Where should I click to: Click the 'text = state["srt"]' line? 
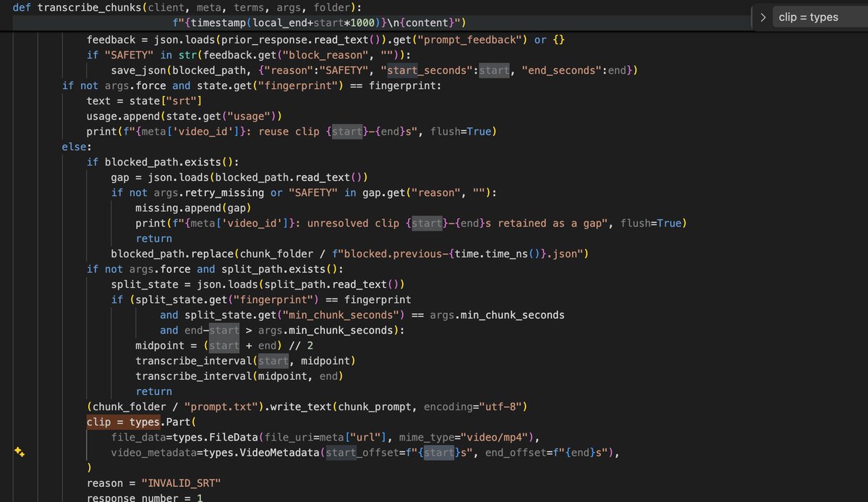point(145,101)
